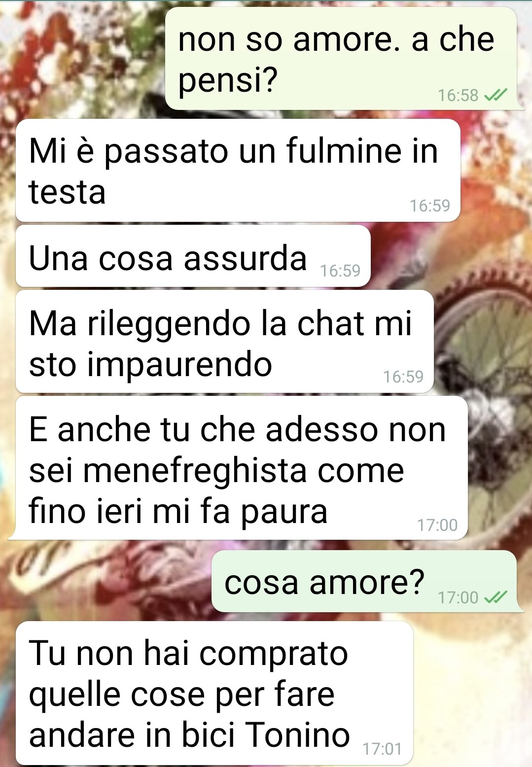Image resolution: width=532 pixels, height=767 pixels.
Task: Select the message about 'menefreghista'
Action: (242, 468)
